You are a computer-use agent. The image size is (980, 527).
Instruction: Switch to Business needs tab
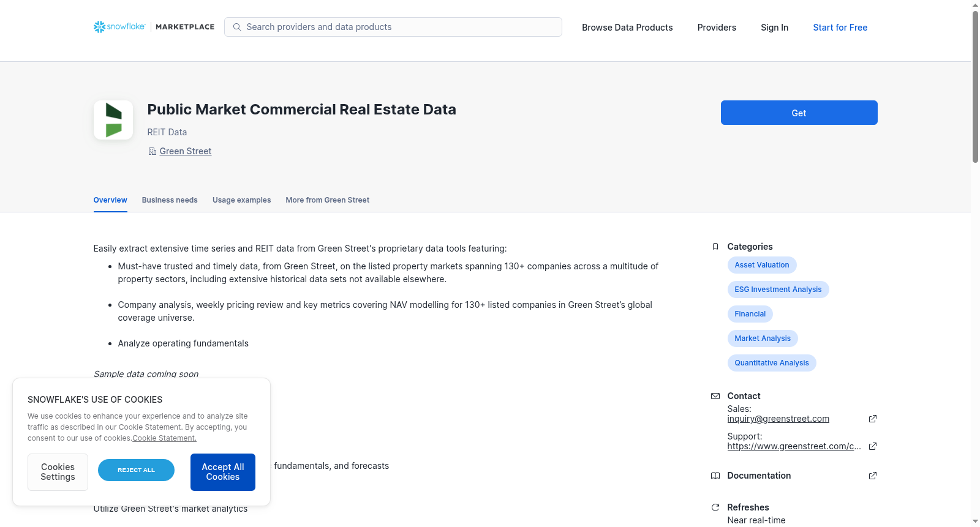click(170, 200)
